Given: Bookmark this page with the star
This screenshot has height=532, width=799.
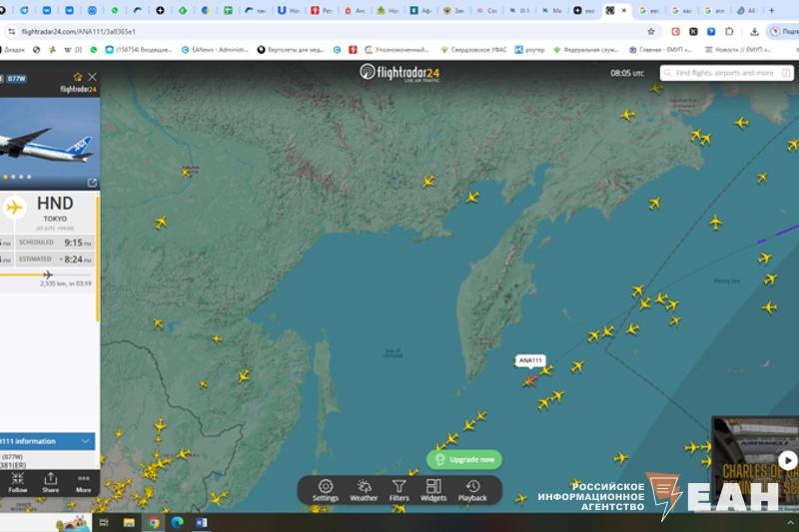Looking at the screenshot, I should tap(651, 31).
